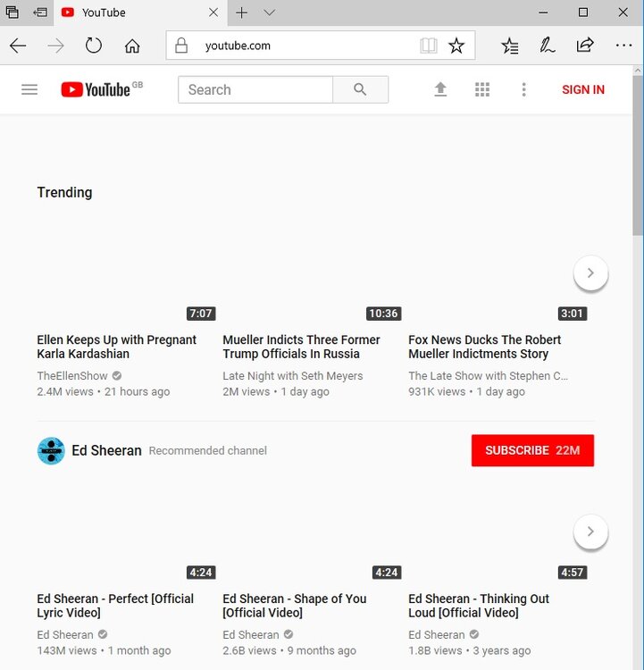The width and height of the screenshot is (644, 670).
Task: Show tabs you've set aside
Action: 12,13
